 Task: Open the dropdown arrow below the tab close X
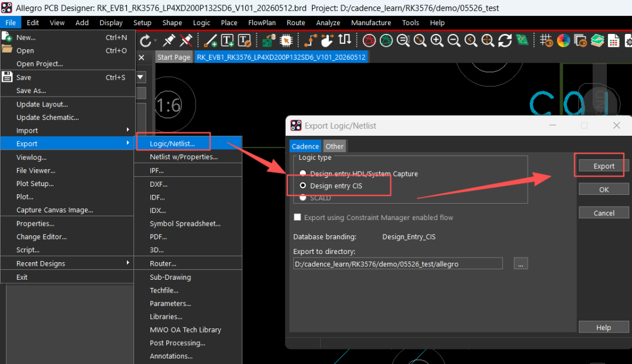[x=140, y=77]
